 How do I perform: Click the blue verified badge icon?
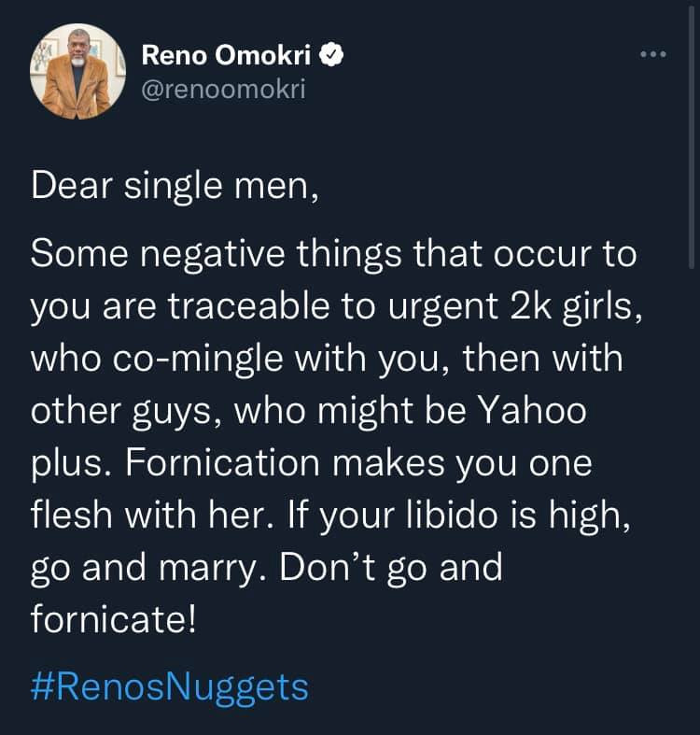(x=333, y=56)
